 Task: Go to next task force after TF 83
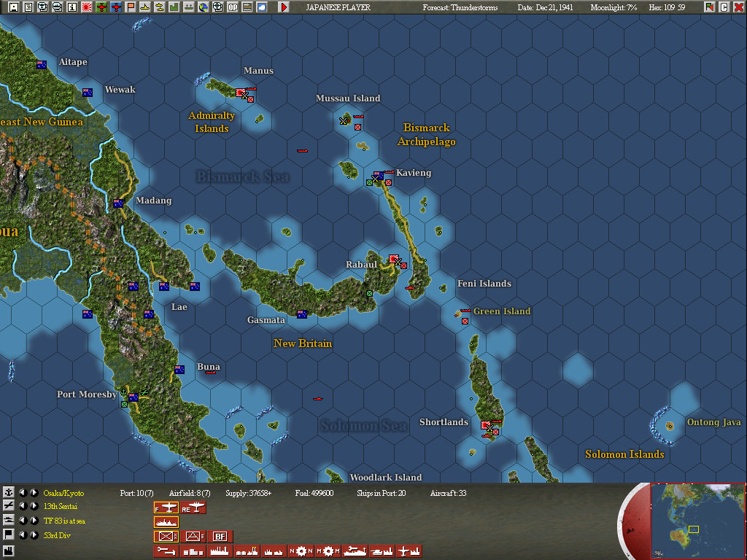click(34, 521)
